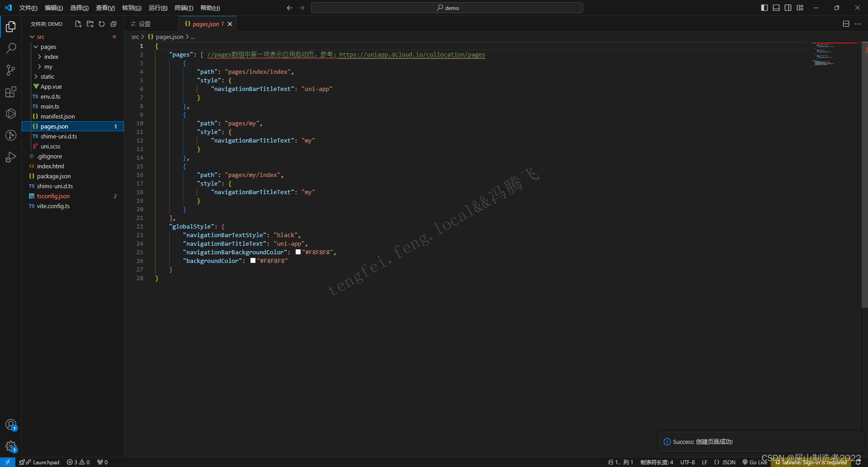868x467 pixels.
Task: Open the 文件 menu
Action: [28, 8]
